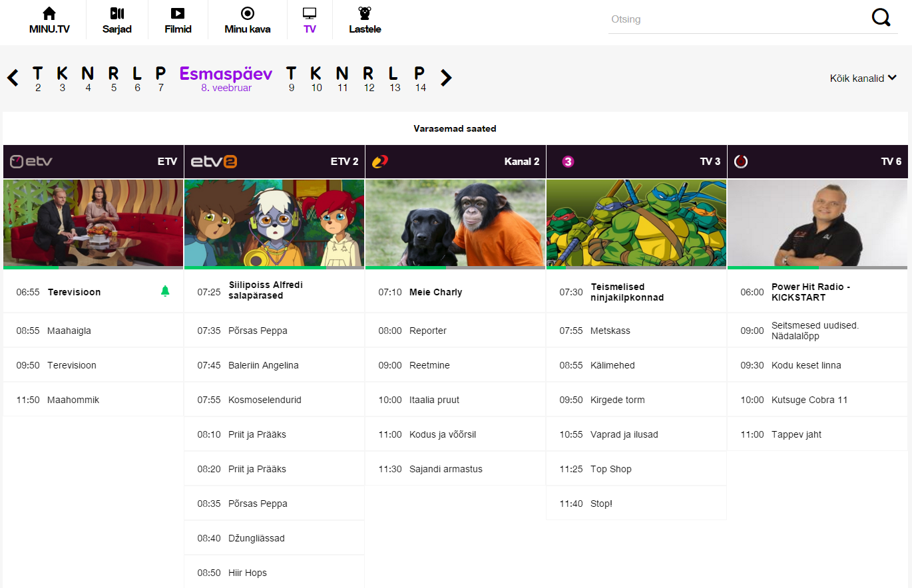Select Saturday the 6th in date bar
Screen dimensions: 912x588
click(137, 78)
